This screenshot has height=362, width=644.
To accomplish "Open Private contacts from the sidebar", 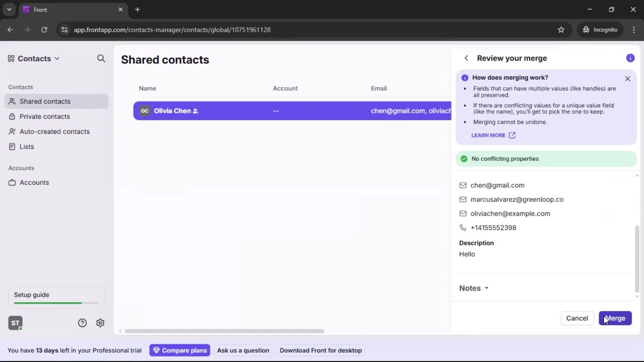I will (45, 116).
